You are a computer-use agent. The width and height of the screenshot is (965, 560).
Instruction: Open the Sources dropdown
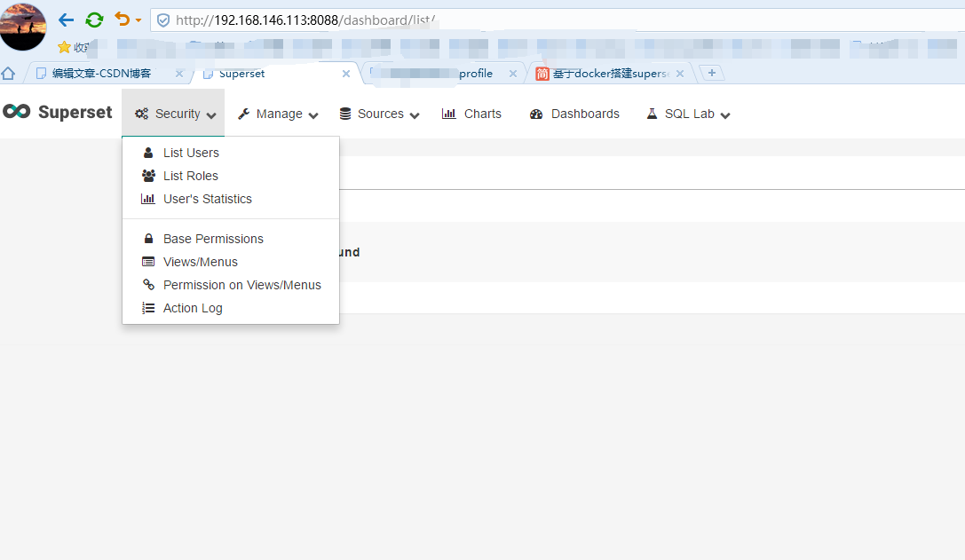379,114
